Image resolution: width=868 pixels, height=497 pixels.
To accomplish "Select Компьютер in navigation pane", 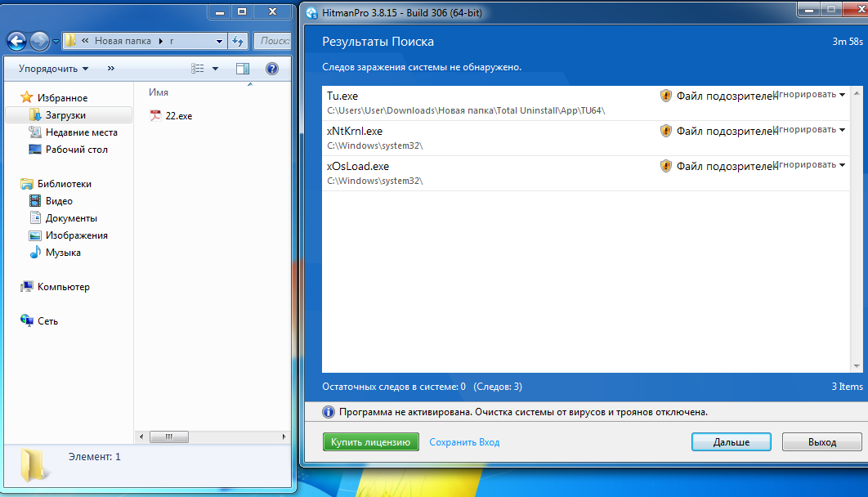I will point(63,287).
